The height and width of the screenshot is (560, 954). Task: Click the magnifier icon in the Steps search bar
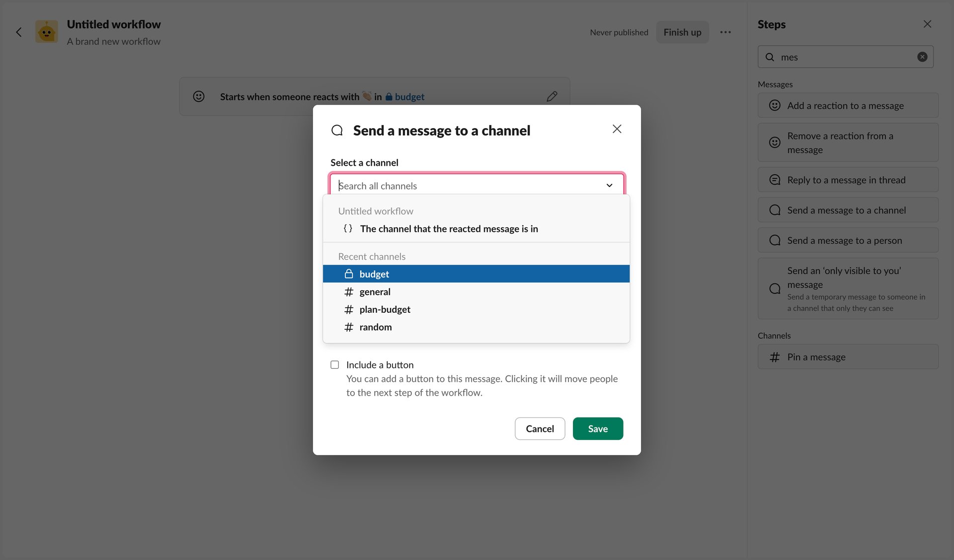point(770,57)
